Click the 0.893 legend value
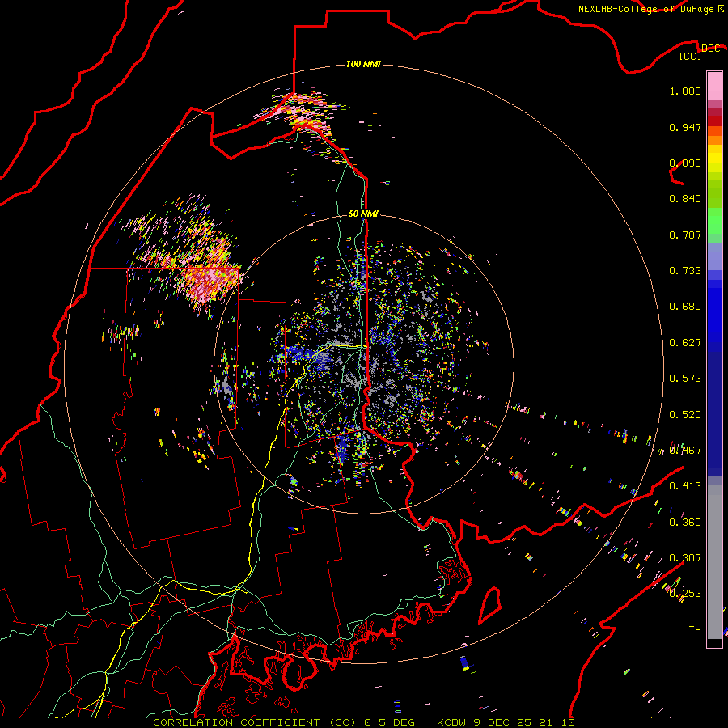Image resolution: width=728 pixels, height=728 pixels. (685, 163)
